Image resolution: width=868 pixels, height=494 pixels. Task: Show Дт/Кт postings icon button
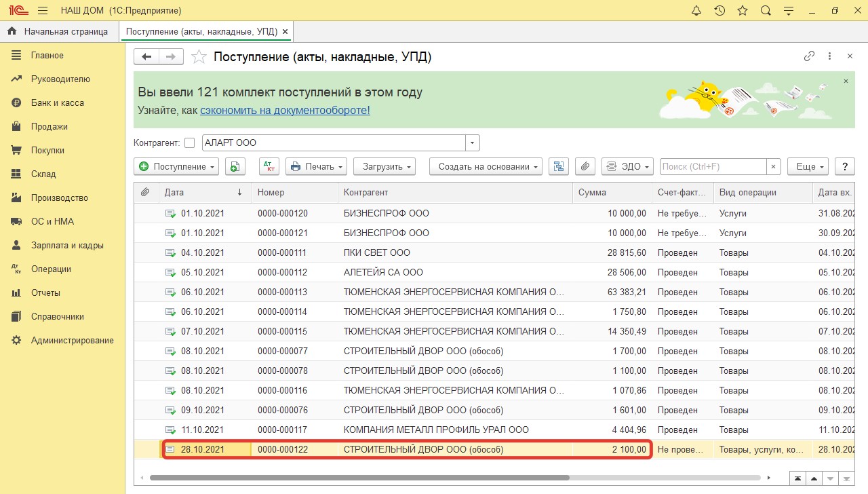[269, 166]
